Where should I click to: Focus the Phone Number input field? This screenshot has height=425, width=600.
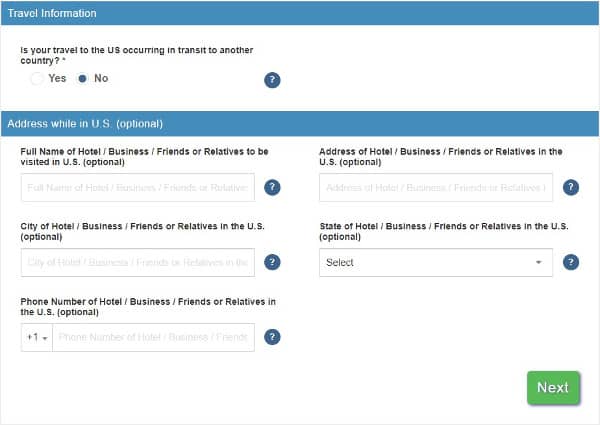(x=153, y=337)
